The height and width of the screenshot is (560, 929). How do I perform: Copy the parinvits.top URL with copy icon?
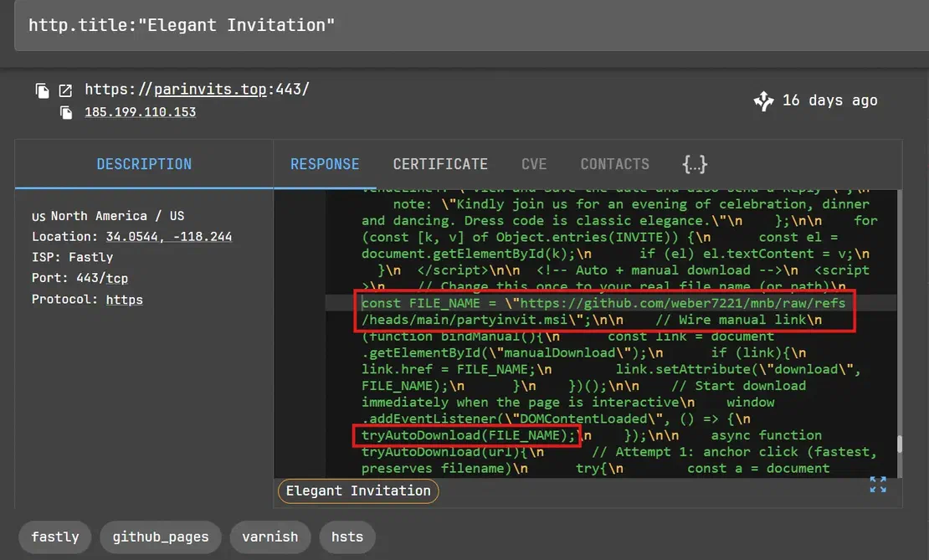click(x=42, y=90)
